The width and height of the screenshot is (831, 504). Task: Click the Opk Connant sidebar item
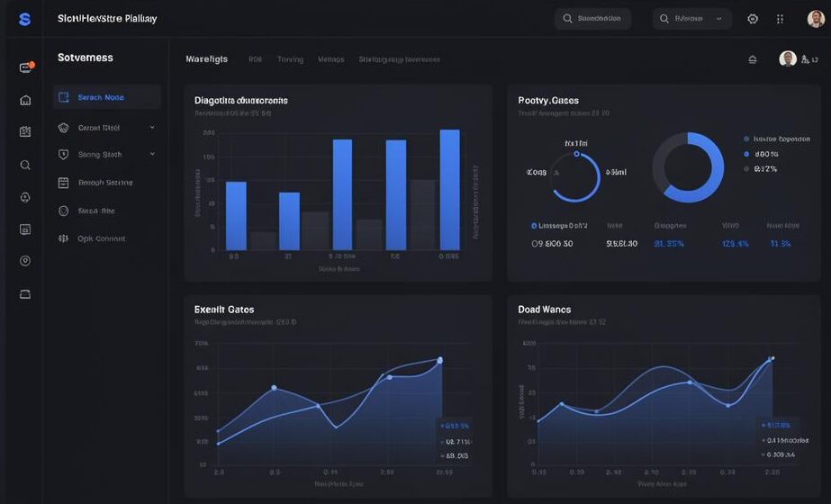tap(101, 238)
